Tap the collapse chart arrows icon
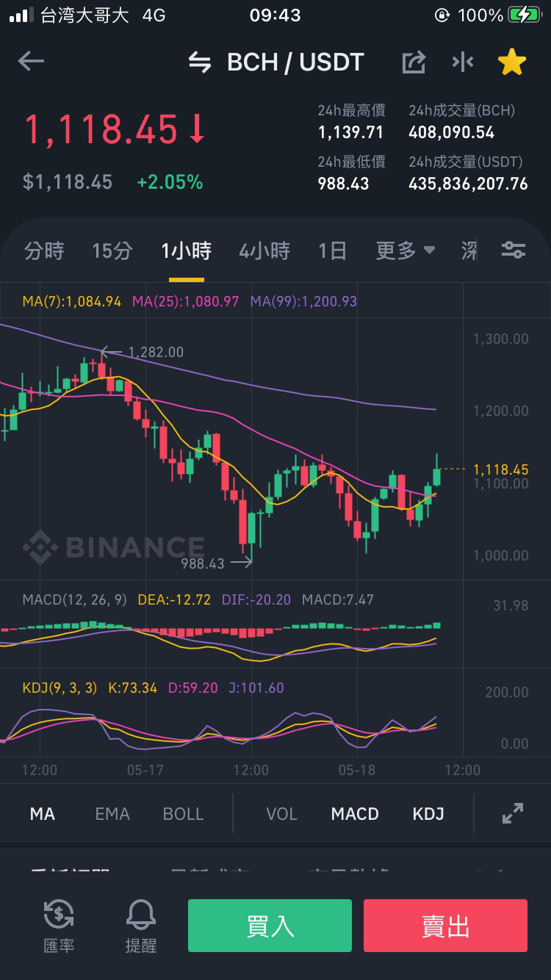 pos(463,62)
